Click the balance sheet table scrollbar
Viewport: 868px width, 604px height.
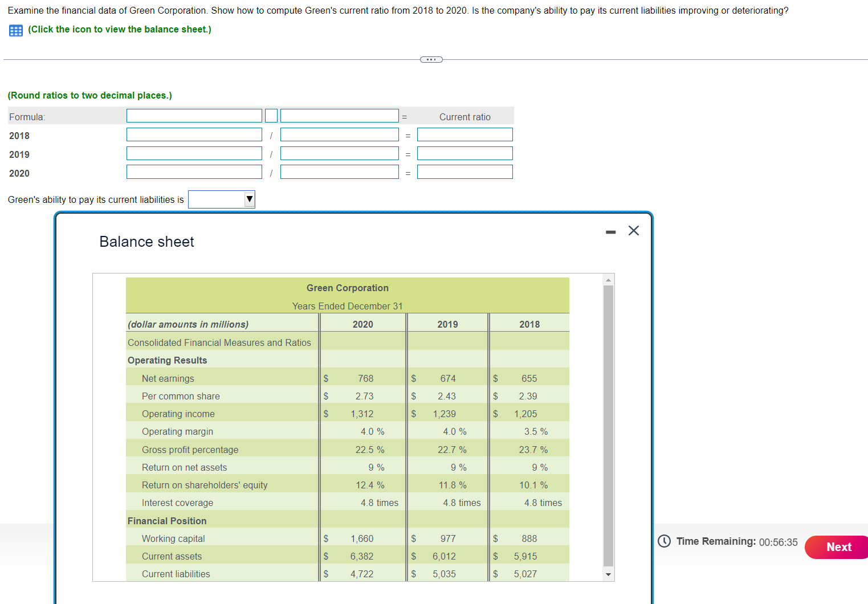coord(608,427)
